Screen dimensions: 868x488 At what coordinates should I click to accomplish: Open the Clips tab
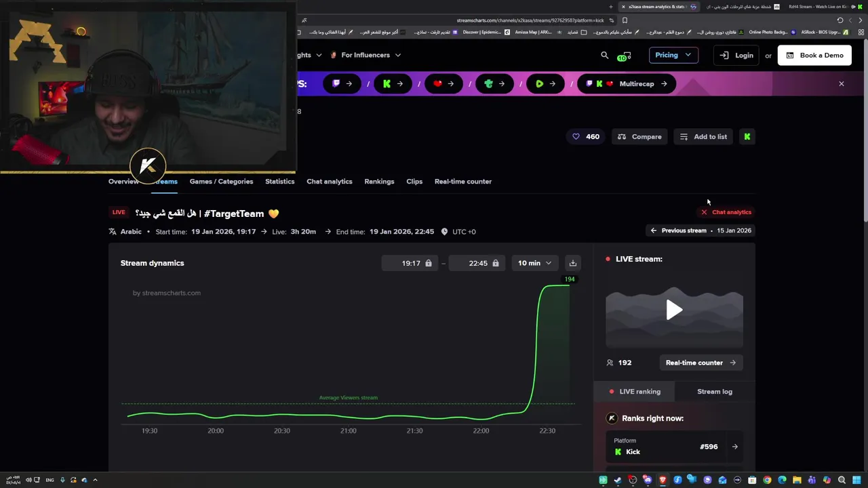click(x=414, y=182)
